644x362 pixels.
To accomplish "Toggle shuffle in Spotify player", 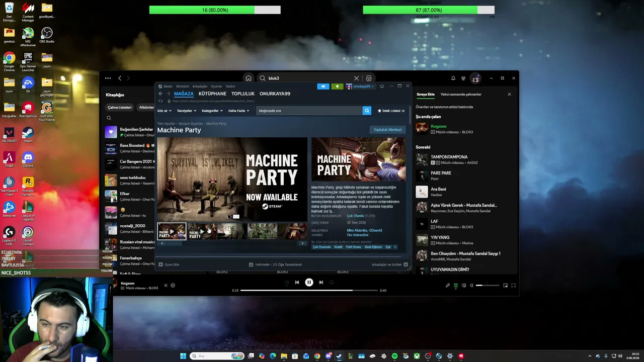I will pos(287,282).
